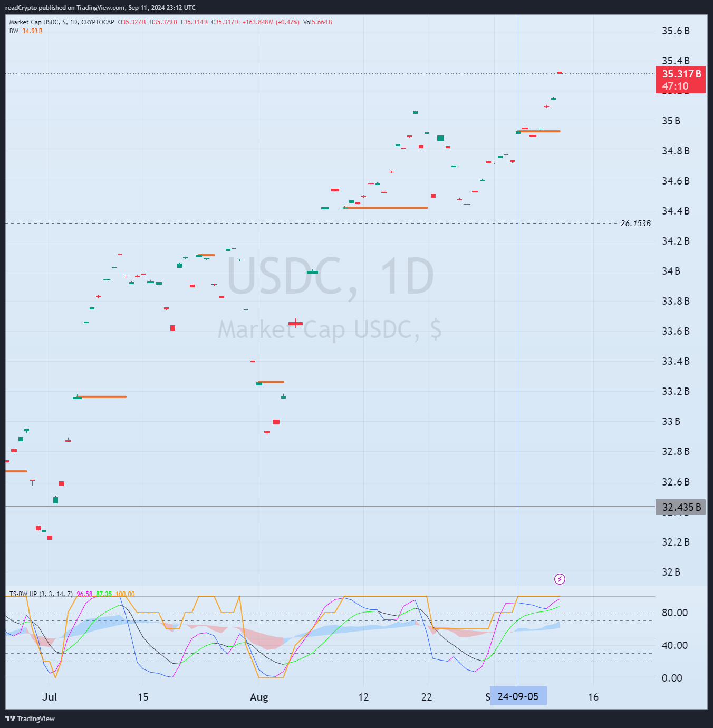Click the 22 date on time axis

click(x=427, y=697)
